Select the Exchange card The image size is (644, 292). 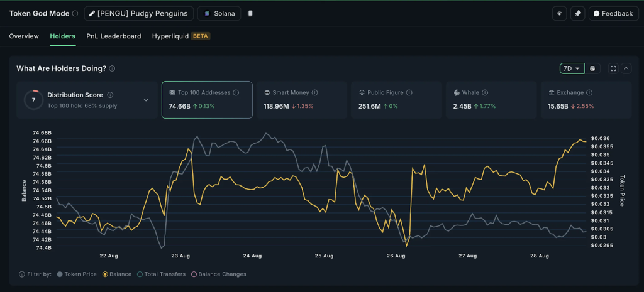click(586, 100)
